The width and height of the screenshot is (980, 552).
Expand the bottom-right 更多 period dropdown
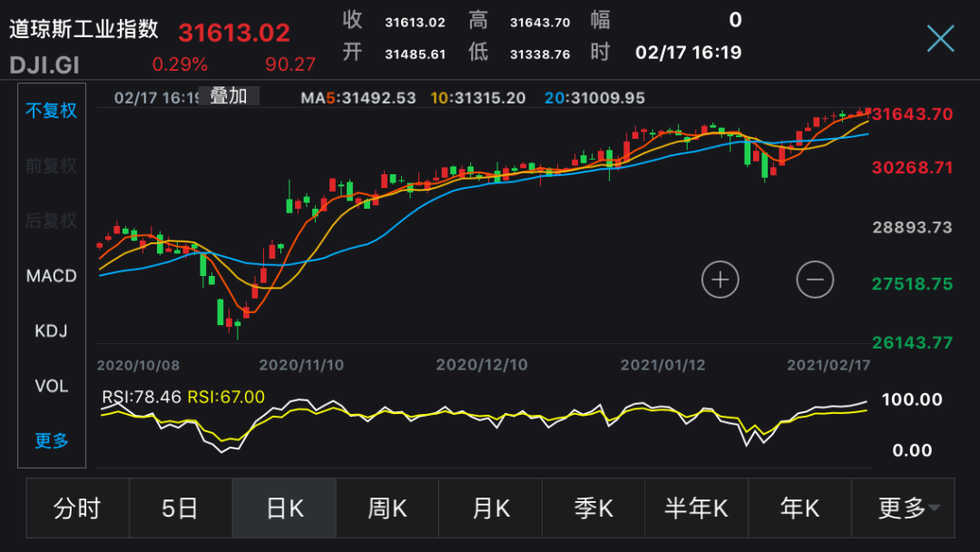pos(903,508)
